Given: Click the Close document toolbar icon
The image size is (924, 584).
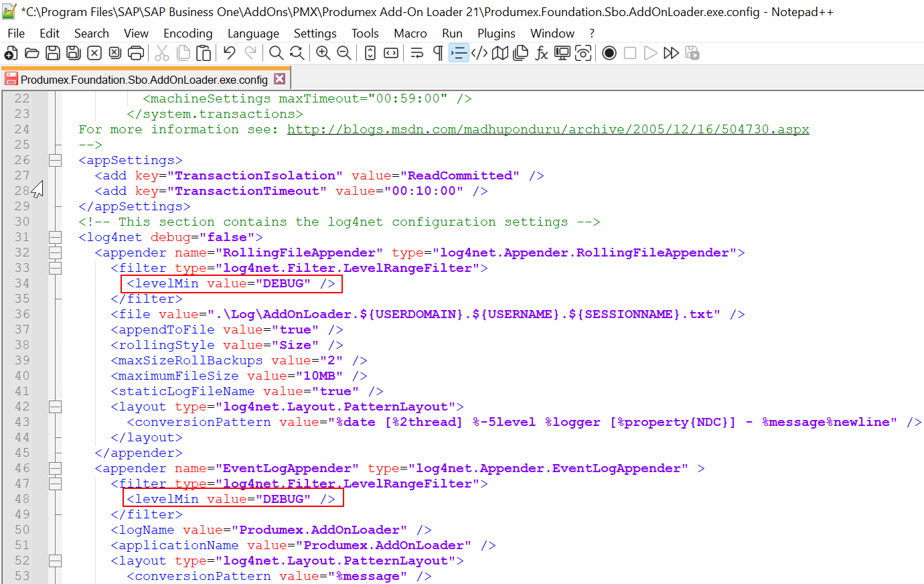Looking at the screenshot, I should pos(94,53).
